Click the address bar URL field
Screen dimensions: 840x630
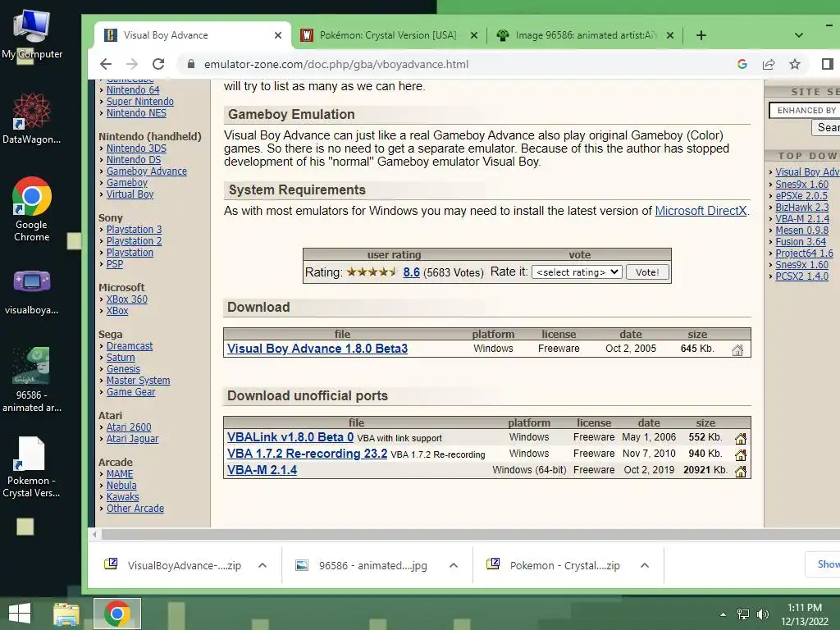336,64
